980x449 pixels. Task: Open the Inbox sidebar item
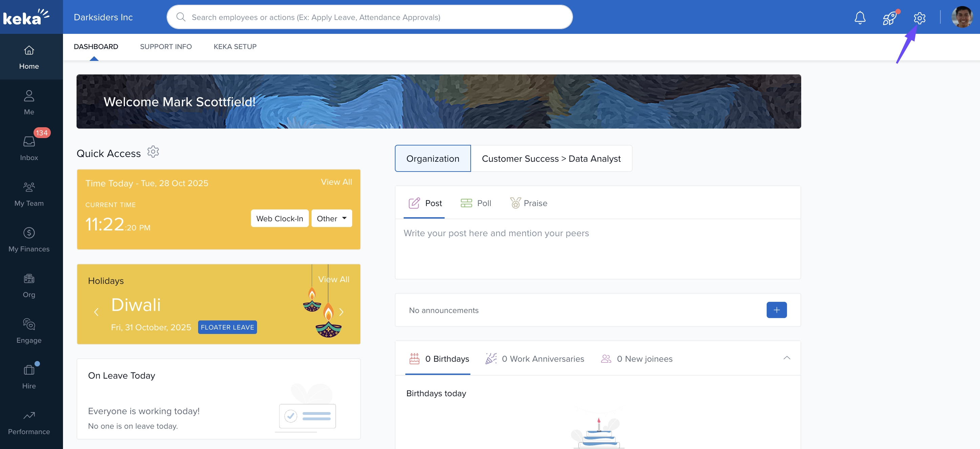pos(29,148)
